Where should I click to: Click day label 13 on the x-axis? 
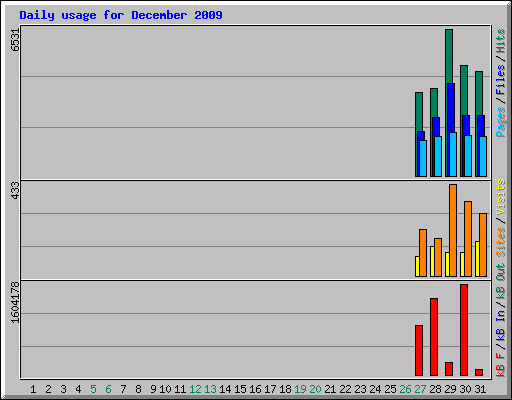coord(210,389)
